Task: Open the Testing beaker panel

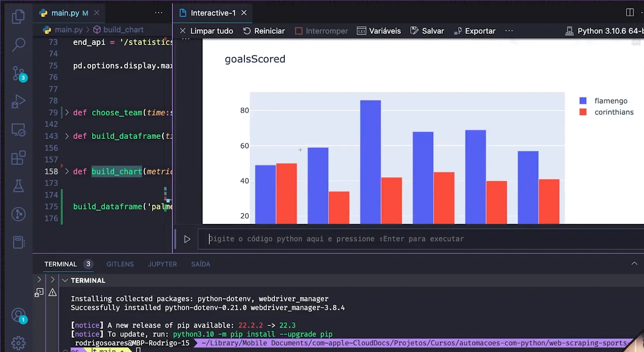Action: pyautogui.click(x=18, y=186)
